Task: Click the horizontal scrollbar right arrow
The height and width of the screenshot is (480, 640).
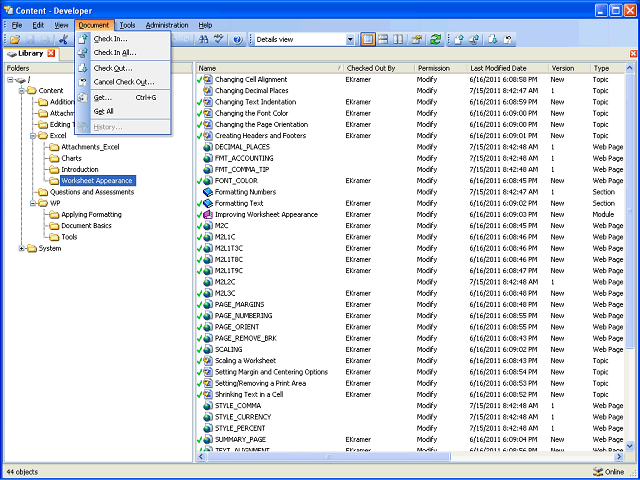Action: tap(620, 456)
